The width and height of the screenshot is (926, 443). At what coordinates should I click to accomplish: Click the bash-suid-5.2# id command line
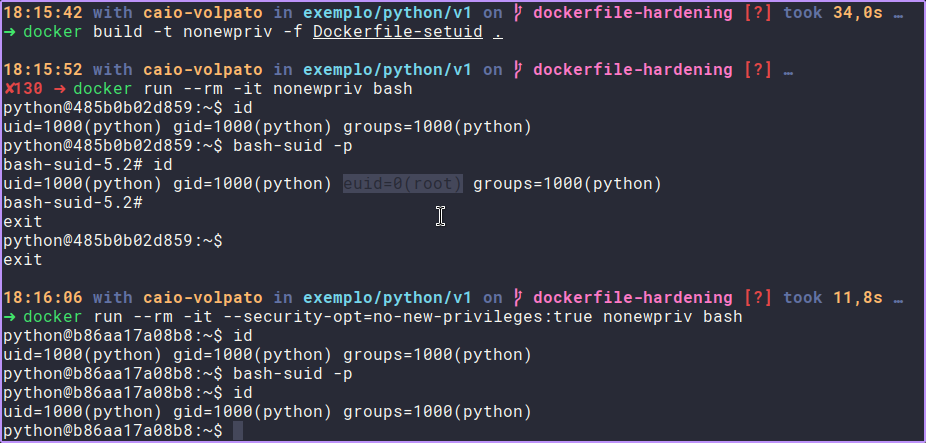(89, 165)
